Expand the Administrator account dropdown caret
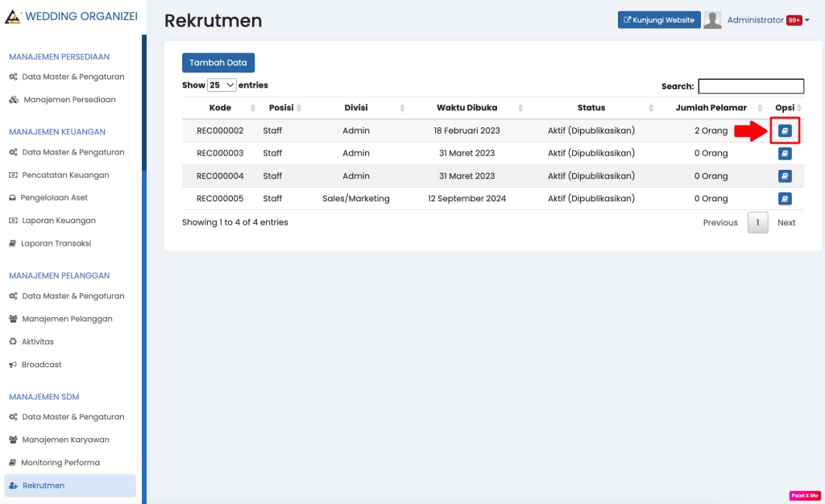Screen dimensions: 825x504 pyautogui.click(x=807, y=20)
